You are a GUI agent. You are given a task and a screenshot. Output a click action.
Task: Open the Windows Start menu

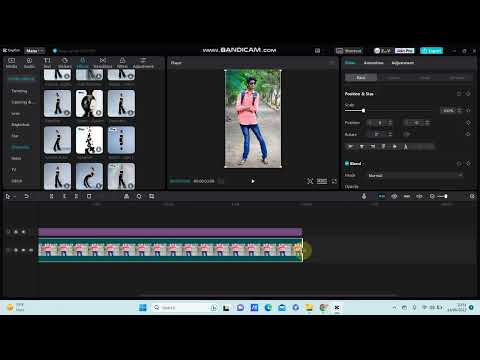[x=143, y=307]
